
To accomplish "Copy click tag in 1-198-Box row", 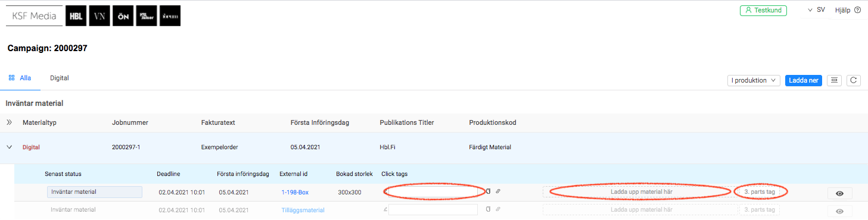I will click(x=488, y=191).
